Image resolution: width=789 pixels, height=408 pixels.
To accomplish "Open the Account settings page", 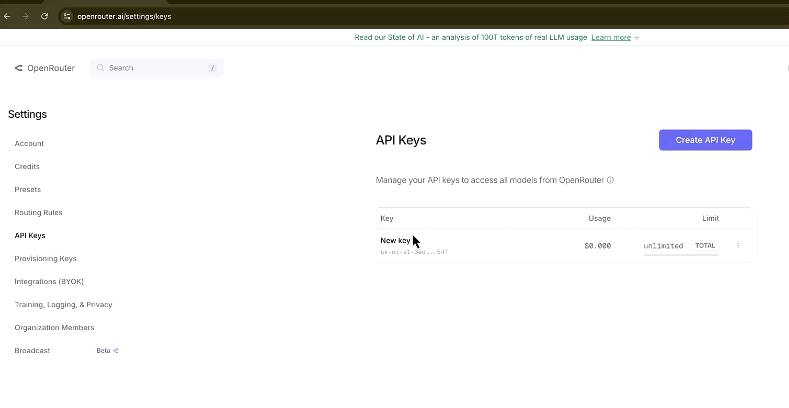I will (x=29, y=143).
